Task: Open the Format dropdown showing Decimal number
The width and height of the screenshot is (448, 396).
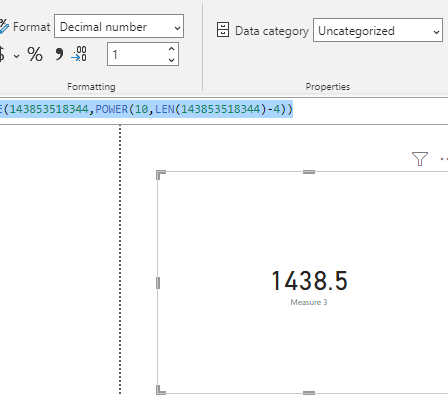Action: coord(119,26)
